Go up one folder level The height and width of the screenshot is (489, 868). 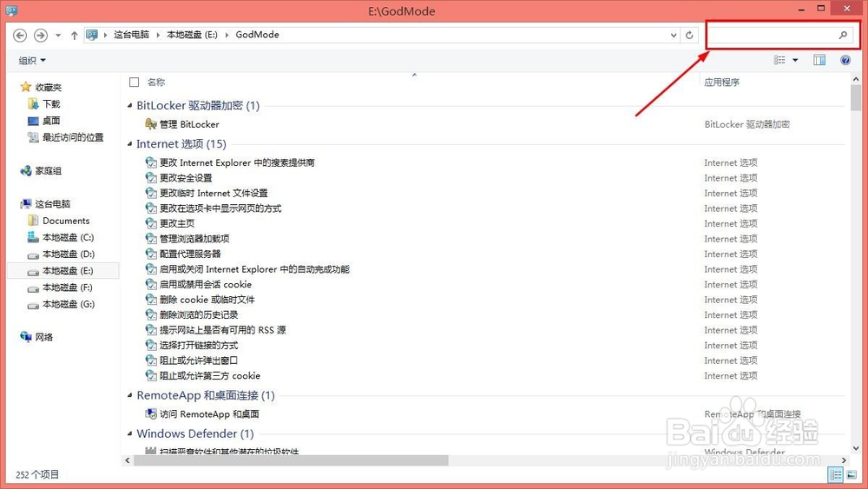pyautogui.click(x=74, y=35)
